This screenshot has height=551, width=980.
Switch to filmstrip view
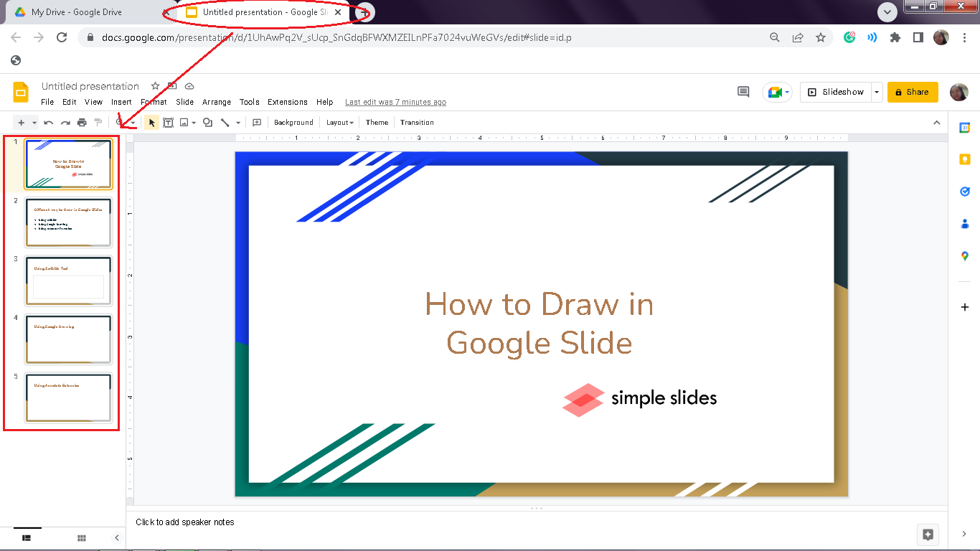pyautogui.click(x=27, y=537)
